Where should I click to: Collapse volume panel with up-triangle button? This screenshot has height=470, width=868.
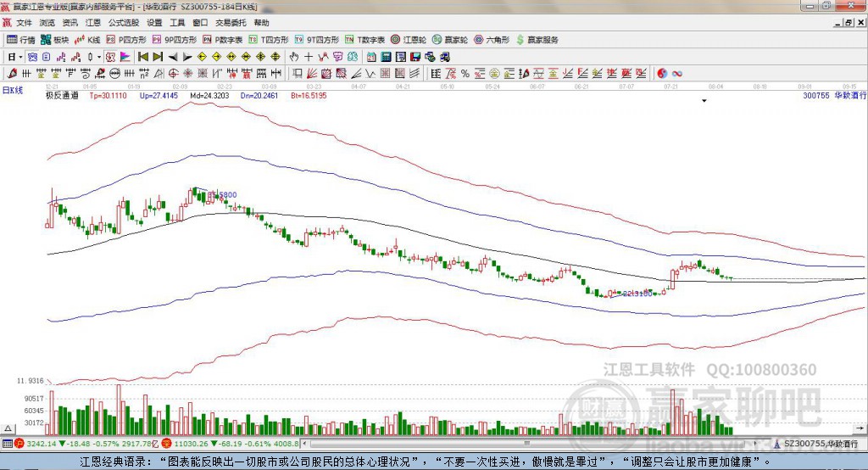click(x=8, y=428)
